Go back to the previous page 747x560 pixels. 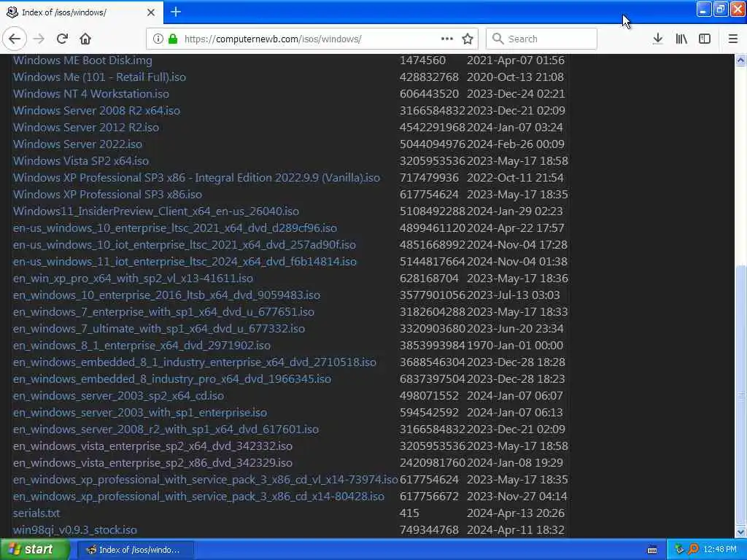(x=15, y=39)
